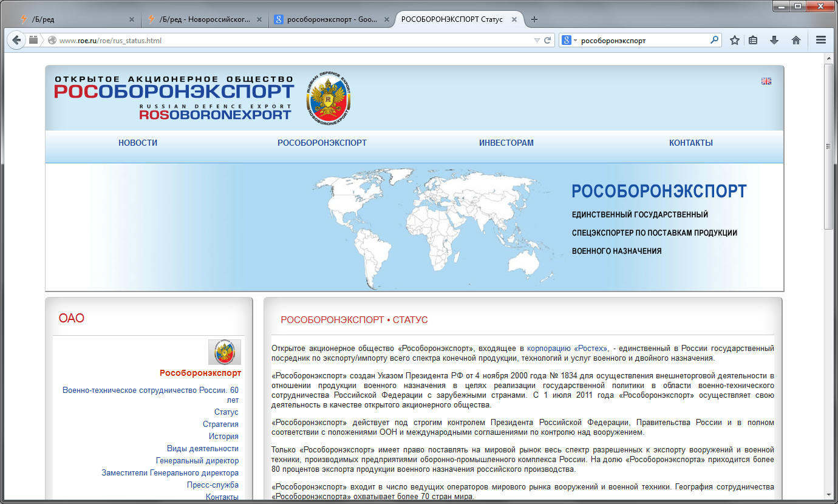Click the vertical scrollbar thumb

pyautogui.click(x=829, y=146)
